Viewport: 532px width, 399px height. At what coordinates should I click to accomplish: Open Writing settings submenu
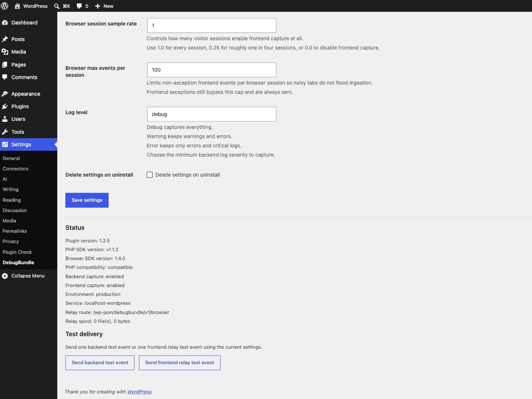point(10,190)
